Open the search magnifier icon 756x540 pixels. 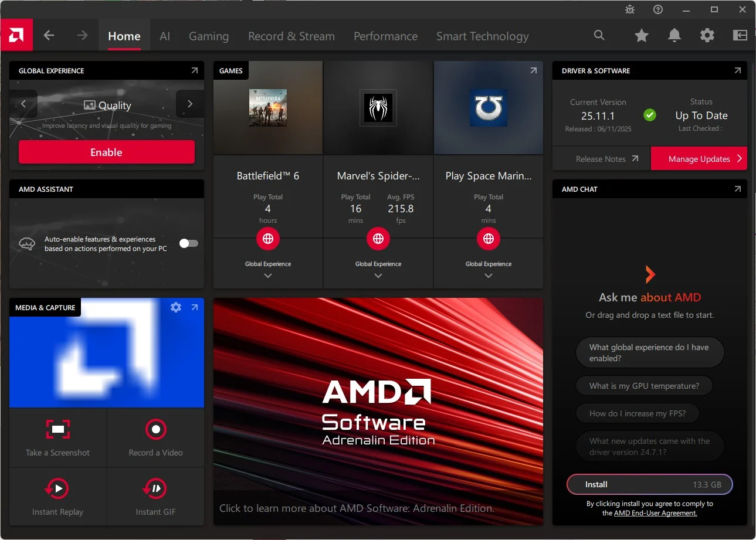pyautogui.click(x=599, y=35)
